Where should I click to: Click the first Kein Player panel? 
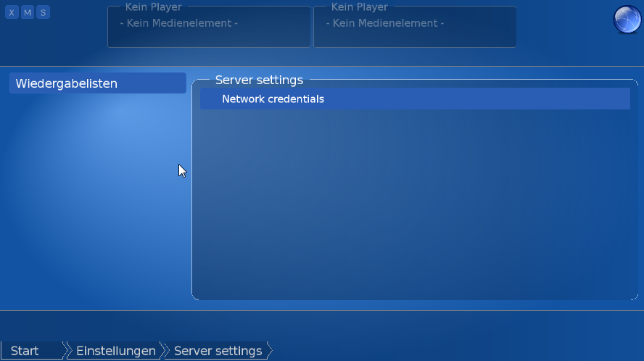pyautogui.click(x=209, y=26)
